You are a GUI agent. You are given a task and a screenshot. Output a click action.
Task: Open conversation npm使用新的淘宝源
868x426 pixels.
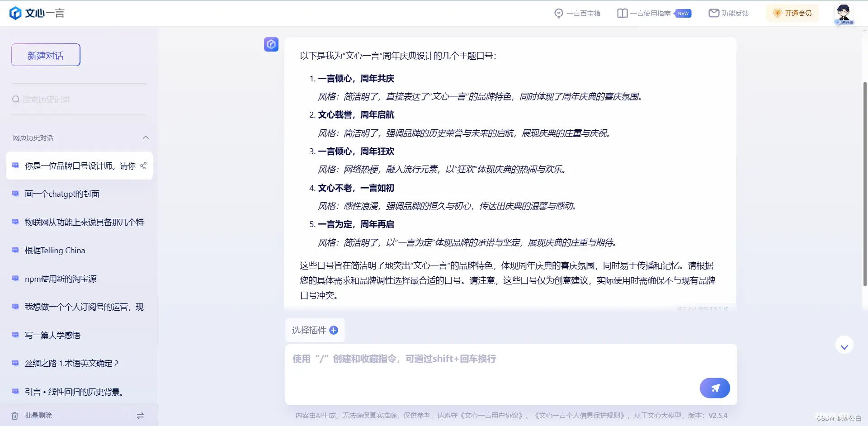(80, 279)
